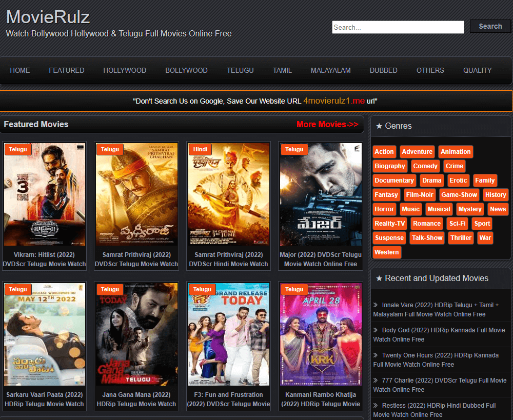Select the Fantasy genre tag

click(386, 195)
